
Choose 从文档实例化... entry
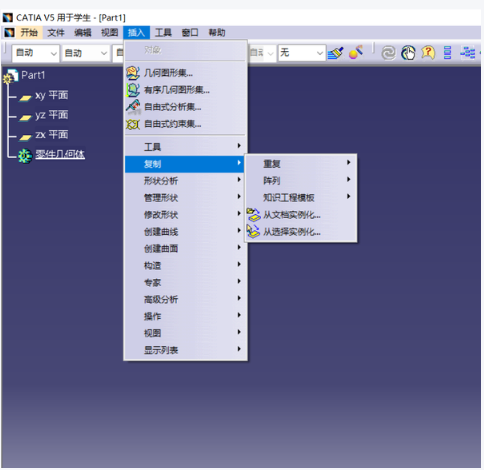pyautogui.click(x=301, y=215)
